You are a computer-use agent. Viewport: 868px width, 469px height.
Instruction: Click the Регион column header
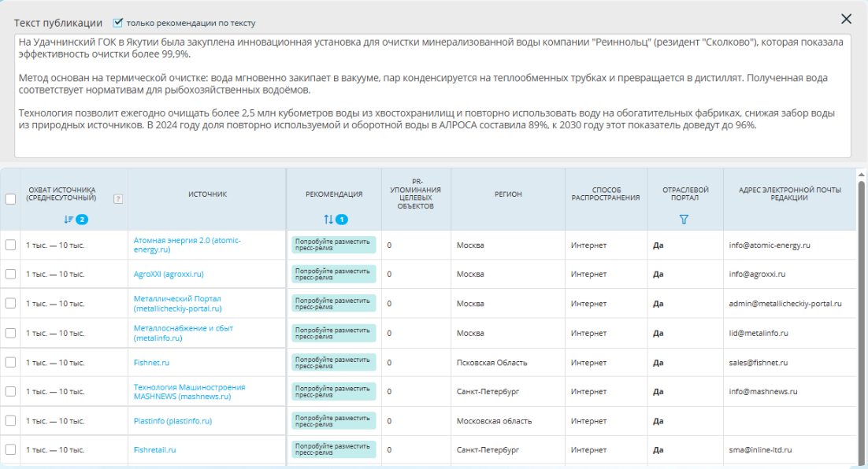(x=508, y=194)
